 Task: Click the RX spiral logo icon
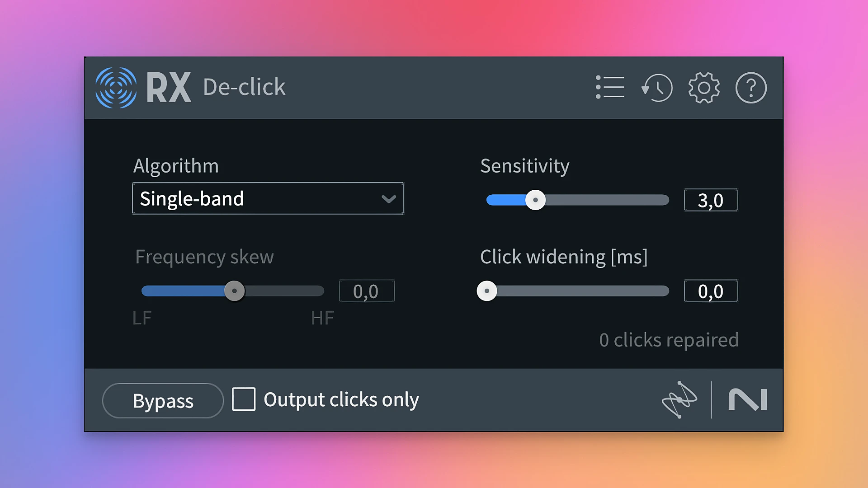pyautogui.click(x=116, y=88)
